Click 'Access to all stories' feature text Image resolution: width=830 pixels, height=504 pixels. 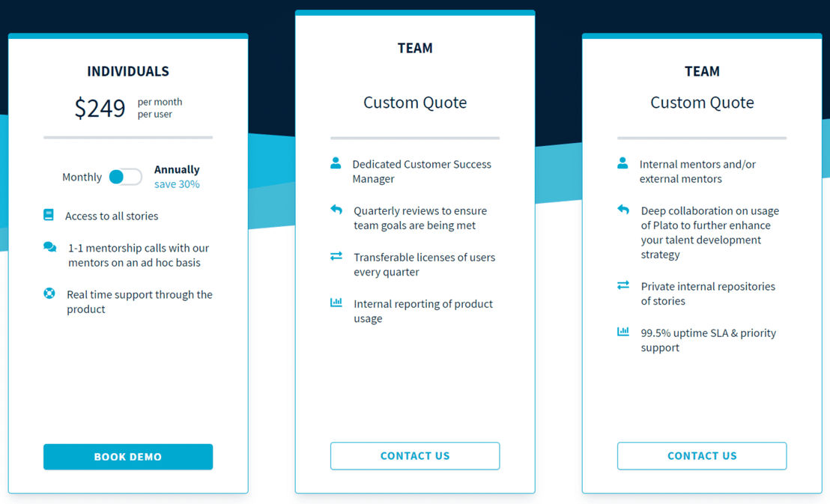click(112, 216)
